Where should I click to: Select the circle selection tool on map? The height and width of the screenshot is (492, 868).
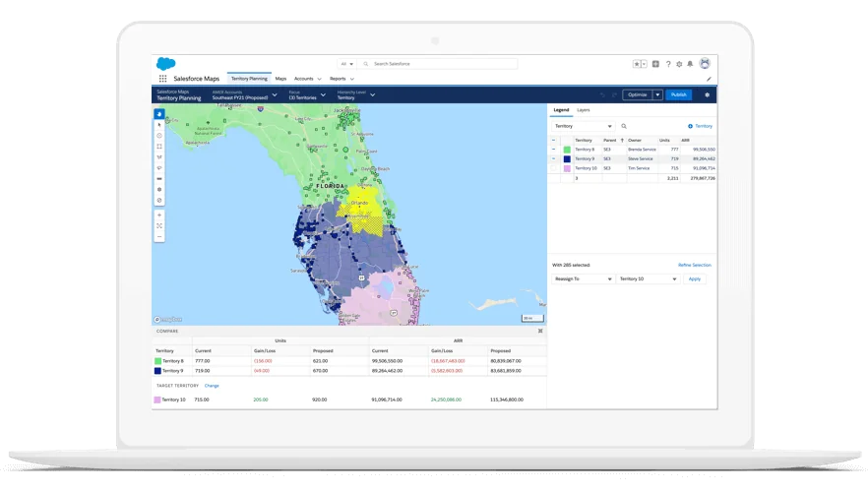(159, 136)
